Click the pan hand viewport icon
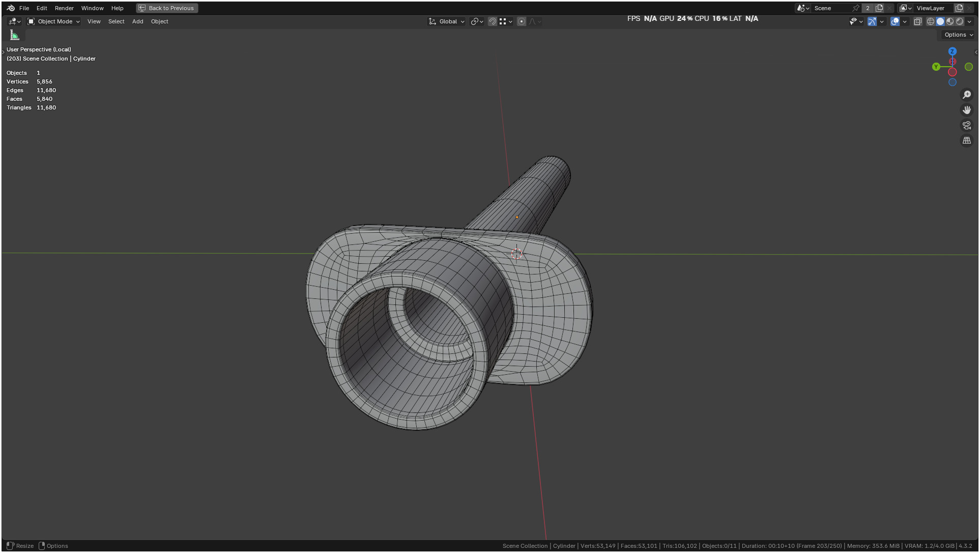The width and height of the screenshot is (980, 553). (967, 110)
